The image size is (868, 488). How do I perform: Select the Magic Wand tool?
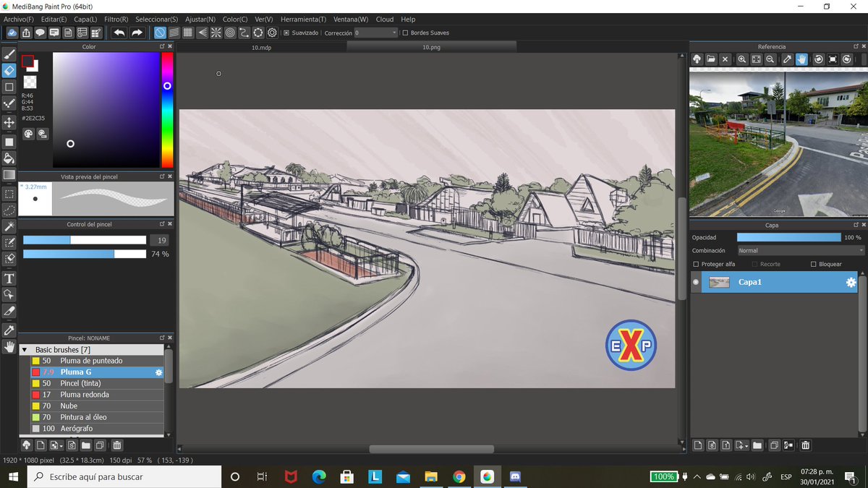tap(9, 226)
